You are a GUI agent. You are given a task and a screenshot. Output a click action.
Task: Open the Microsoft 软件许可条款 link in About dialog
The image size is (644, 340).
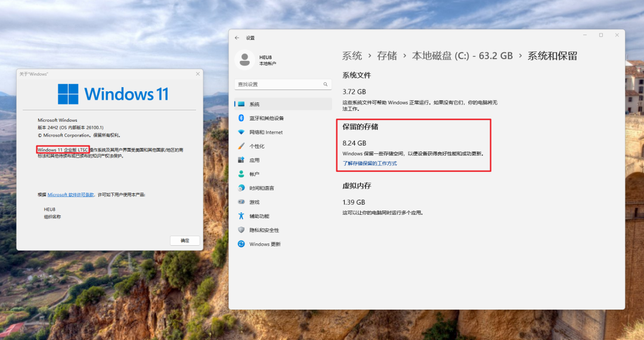tap(70, 194)
